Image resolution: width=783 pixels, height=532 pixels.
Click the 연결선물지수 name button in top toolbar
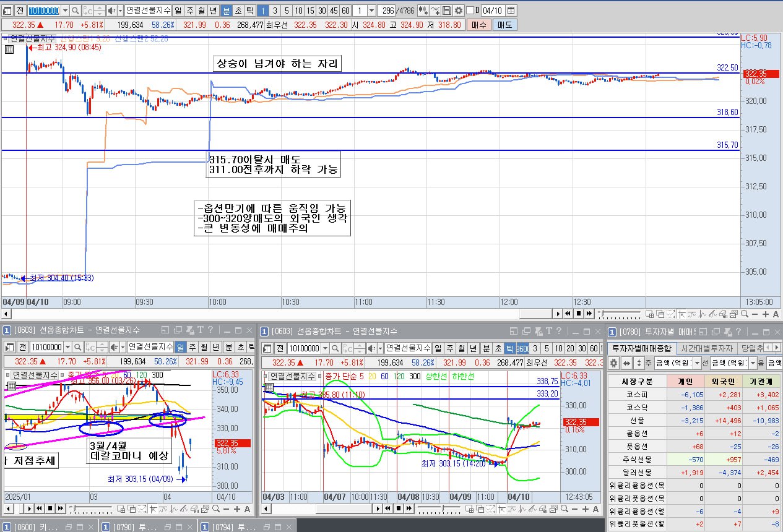(x=149, y=11)
